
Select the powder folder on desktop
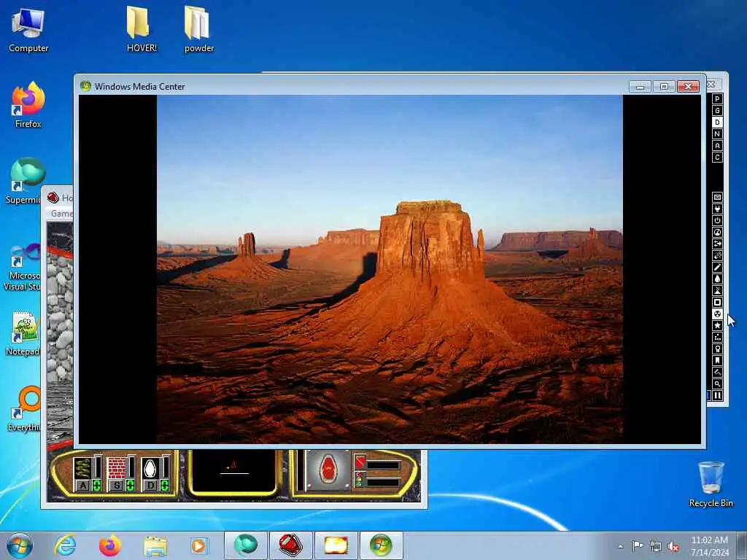(198, 28)
